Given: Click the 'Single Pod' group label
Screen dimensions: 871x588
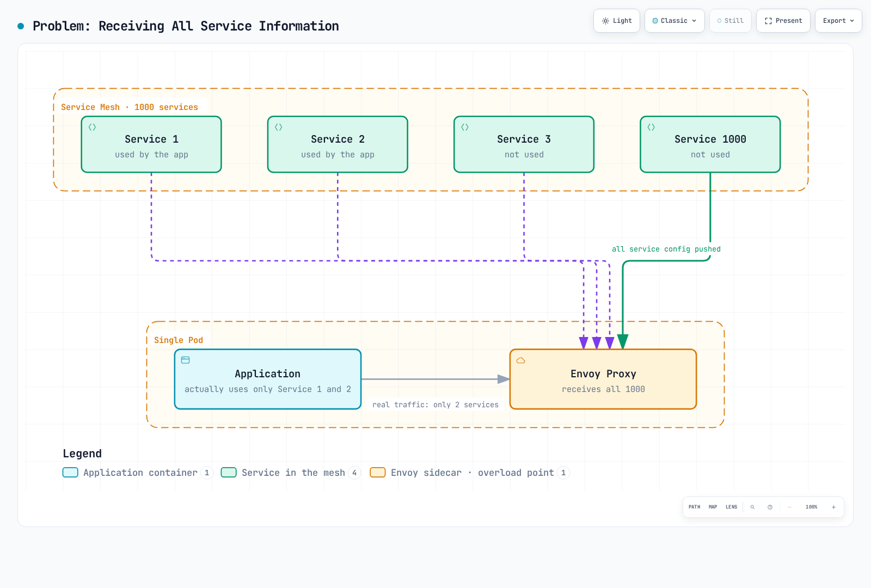Looking at the screenshot, I should [179, 340].
